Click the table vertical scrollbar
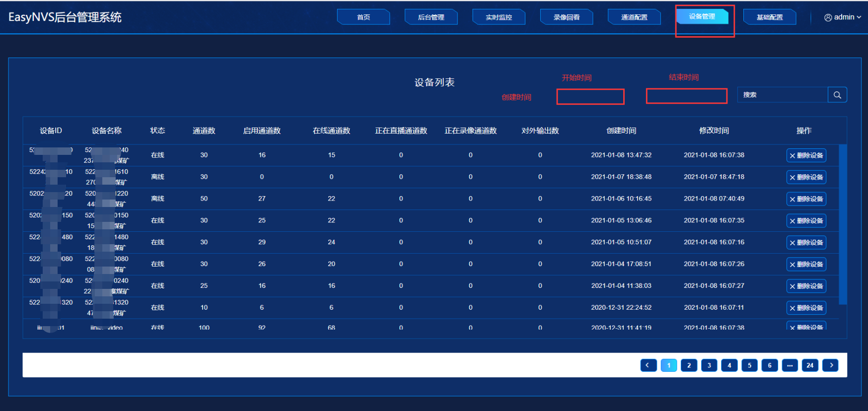 tap(843, 224)
